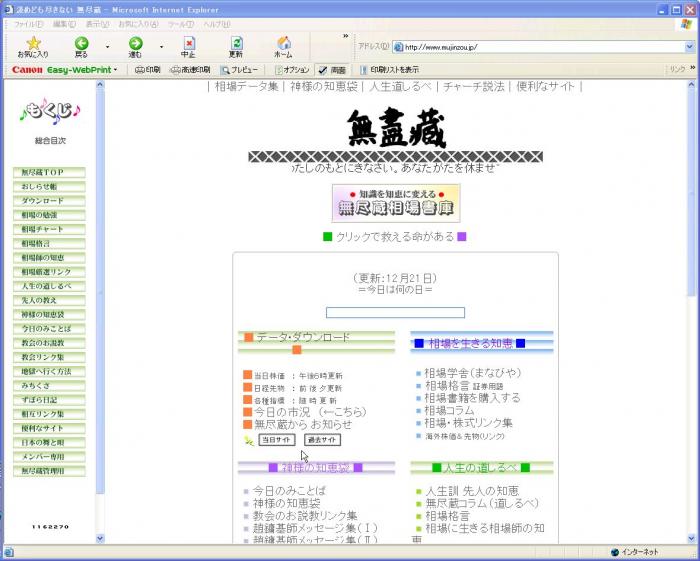Open the 表示(V) menu
Screen dimensions: 700x561
click(97, 23)
